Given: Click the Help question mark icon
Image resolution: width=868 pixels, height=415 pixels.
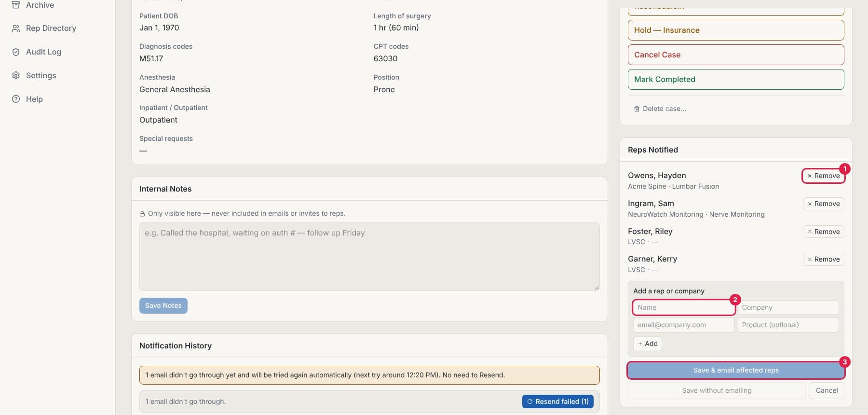Looking at the screenshot, I should tap(16, 99).
